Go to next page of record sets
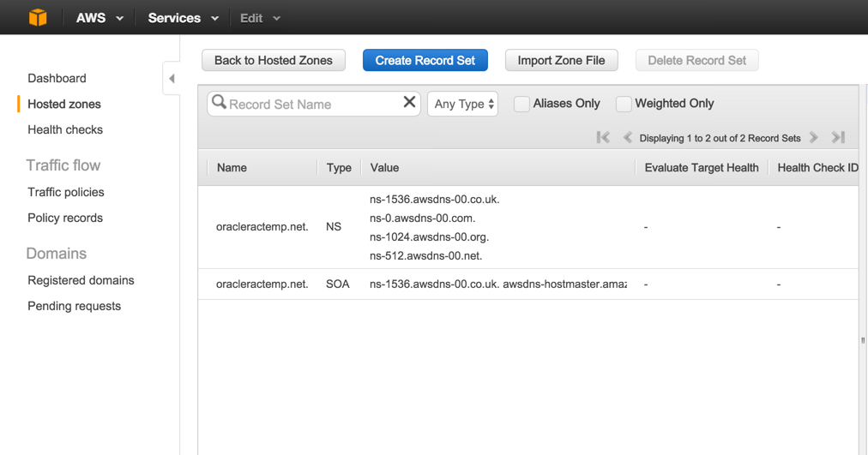 click(x=814, y=137)
